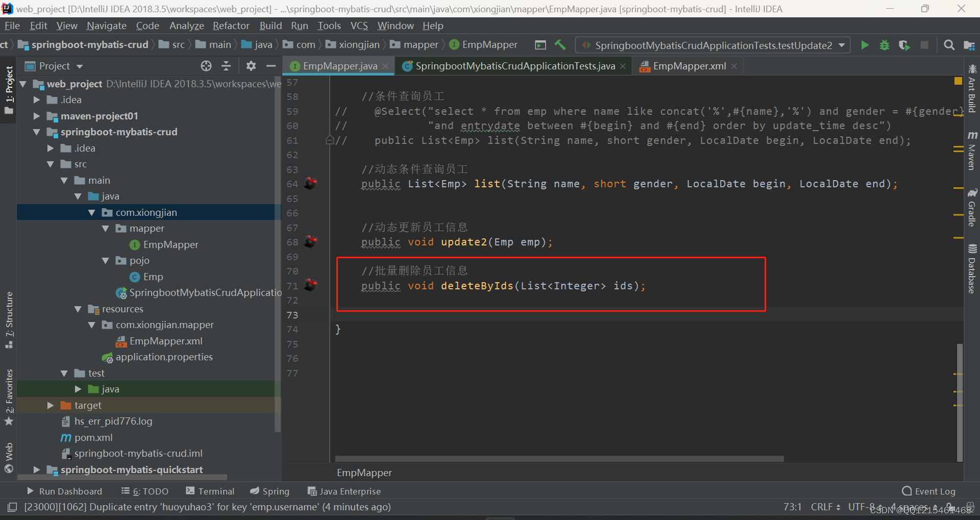
Task: Click the xiongjian breadcrumb in navigation bar
Action: (x=353, y=45)
